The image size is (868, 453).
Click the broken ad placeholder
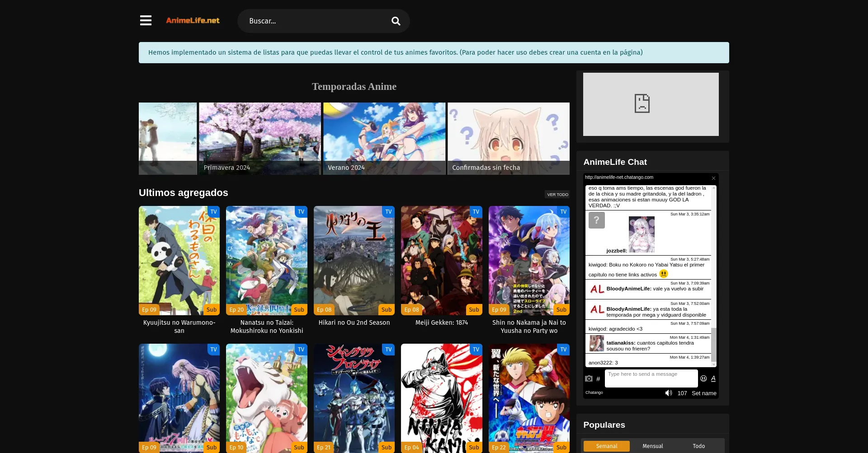(x=651, y=104)
